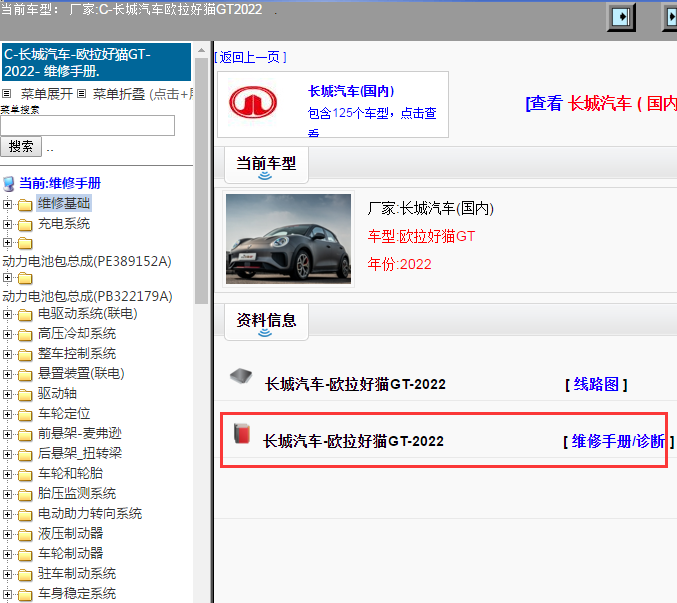677x603 pixels.
Task: Click the 搜索 button
Action: (21, 146)
